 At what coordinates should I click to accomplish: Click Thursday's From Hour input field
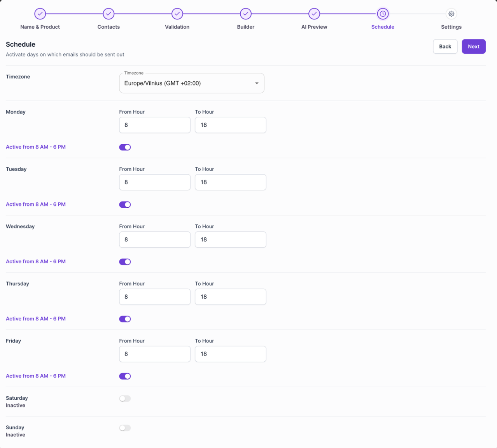coord(154,297)
